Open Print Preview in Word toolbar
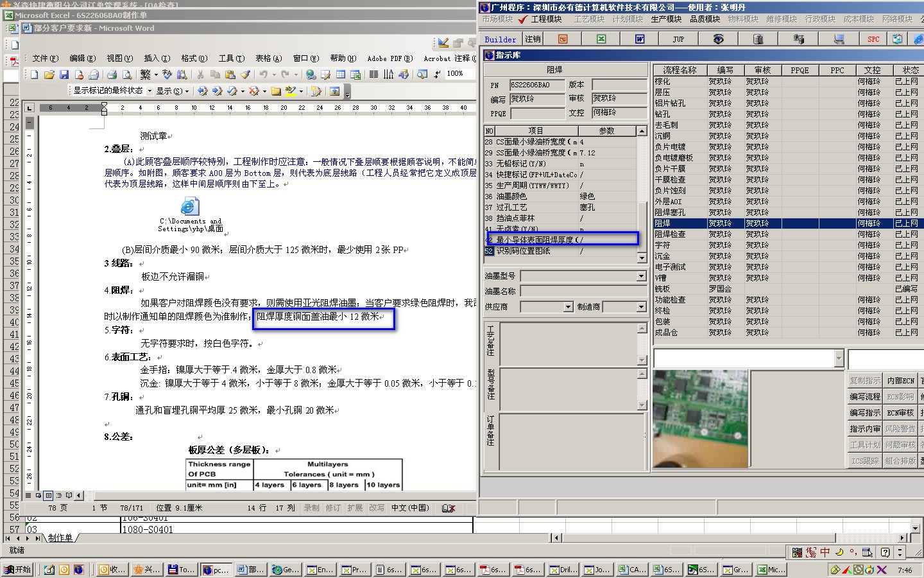Image resolution: width=924 pixels, height=578 pixels. (x=127, y=74)
